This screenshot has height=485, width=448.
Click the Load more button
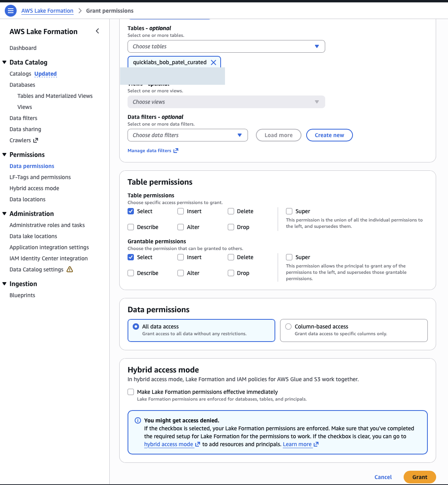pyautogui.click(x=278, y=135)
